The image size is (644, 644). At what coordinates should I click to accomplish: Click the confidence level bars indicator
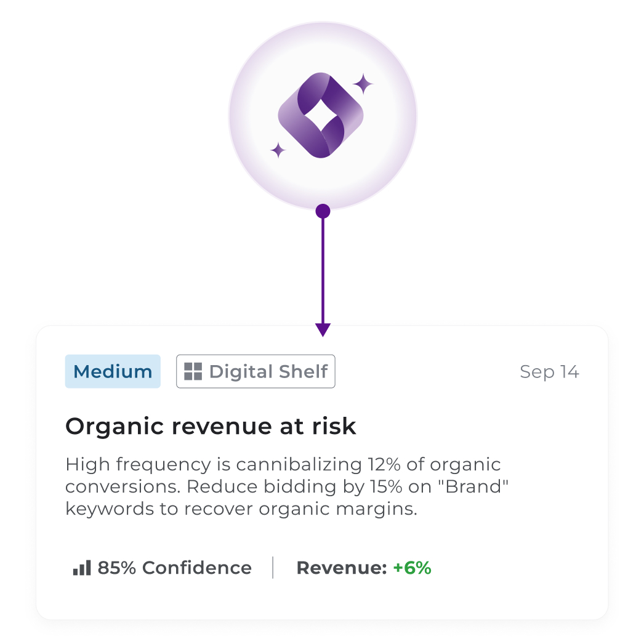click(x=82, y=567)
